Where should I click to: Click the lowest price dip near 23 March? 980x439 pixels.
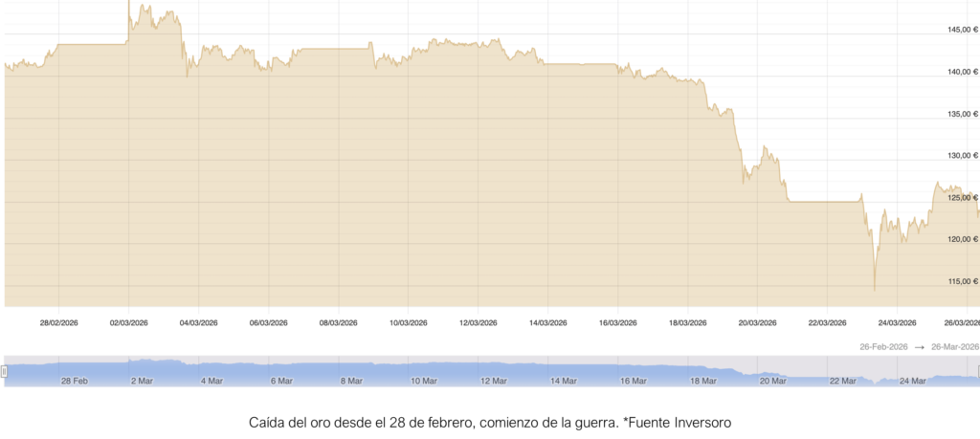tap(875, 289)
